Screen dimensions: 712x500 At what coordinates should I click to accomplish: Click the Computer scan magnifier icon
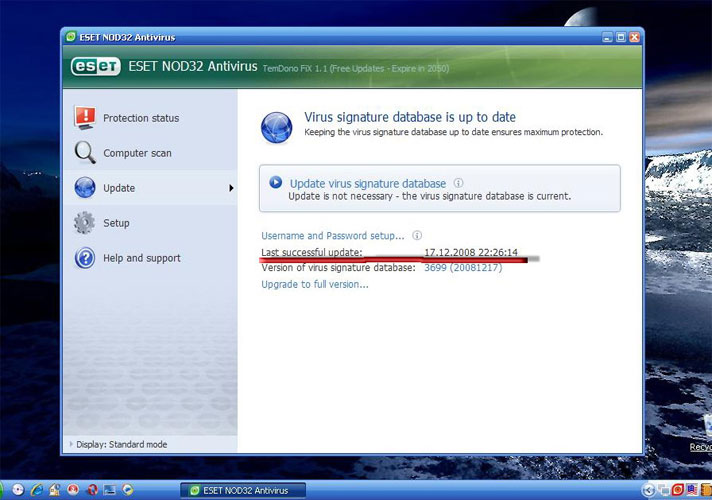[x=85, y=153]
